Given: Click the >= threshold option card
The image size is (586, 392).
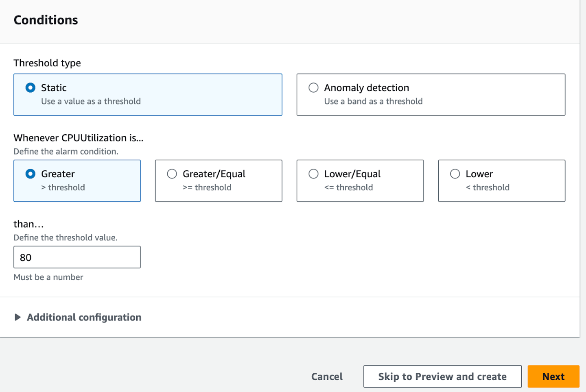Looking at the screenshot, I should [219, 181].
